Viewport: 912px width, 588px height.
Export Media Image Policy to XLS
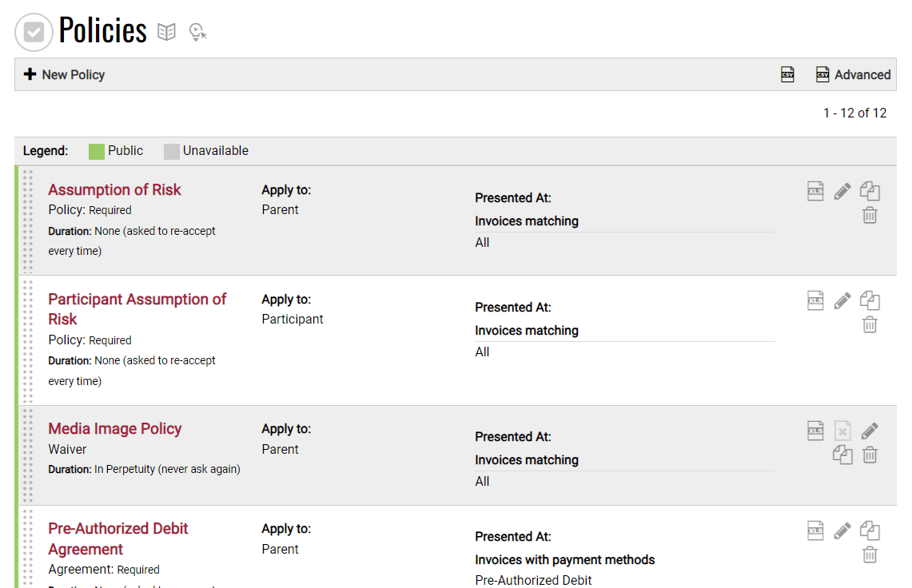[x=815, y=431]
